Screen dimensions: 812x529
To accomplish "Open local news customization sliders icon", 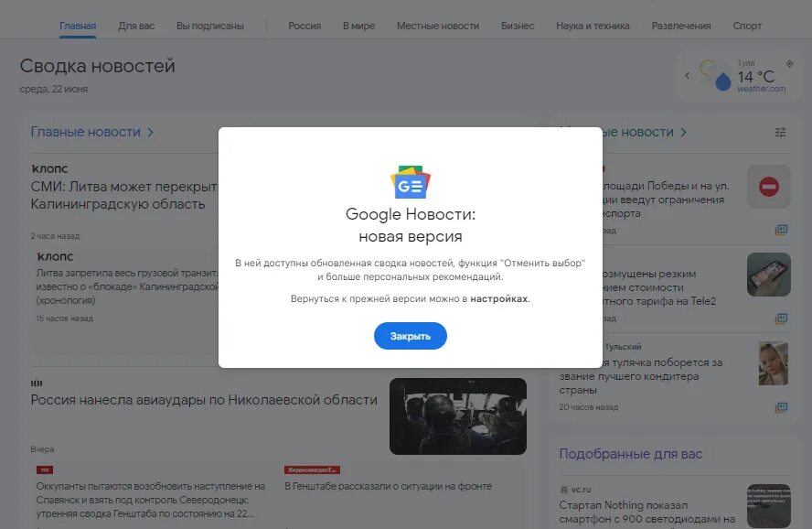I will click(x=780, y=133).
